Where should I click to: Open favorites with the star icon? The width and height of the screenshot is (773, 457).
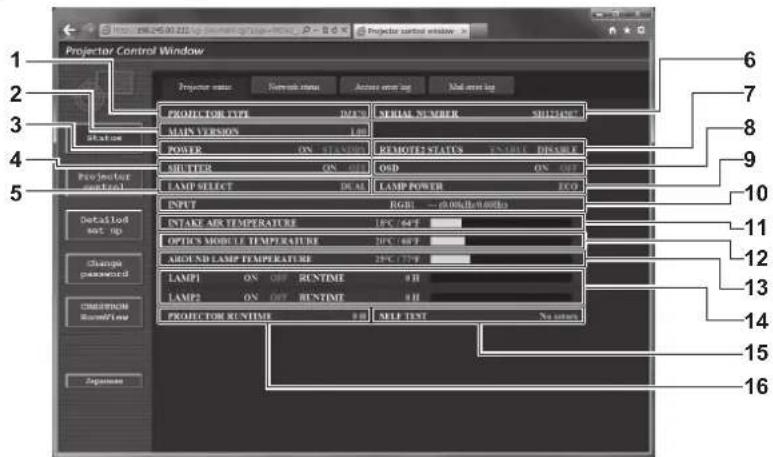click(627, 31)
